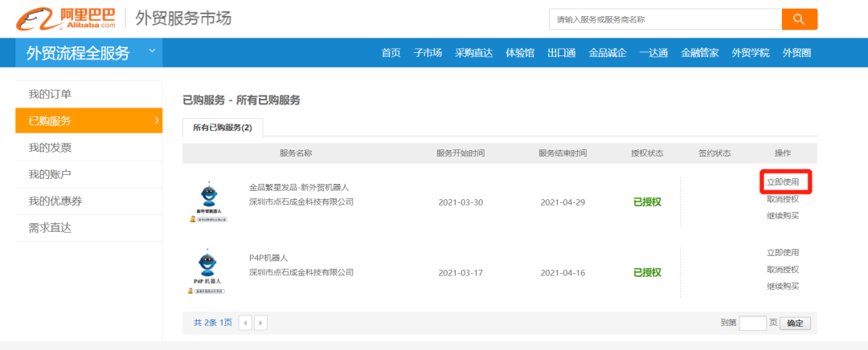Click the 确定 page jump button
The width and height of the screenshot is (868, 350).
click(x=795, y=324)
